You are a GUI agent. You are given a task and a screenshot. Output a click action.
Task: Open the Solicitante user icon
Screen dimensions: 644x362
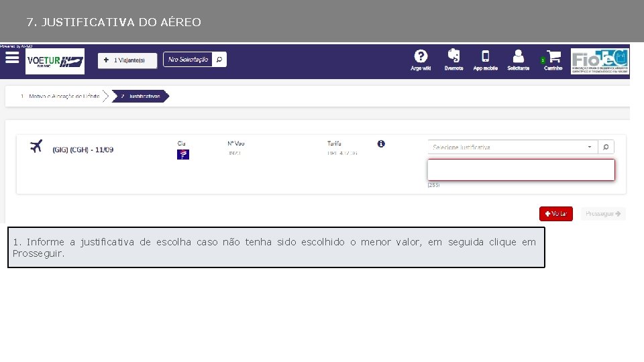519,60
